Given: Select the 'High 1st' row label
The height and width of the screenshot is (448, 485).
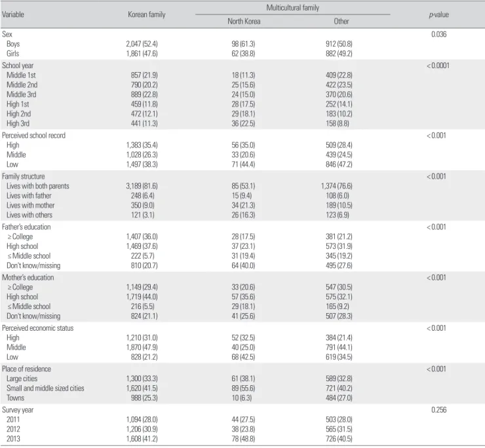Looking at the screenshot, I should pos(18,104).
